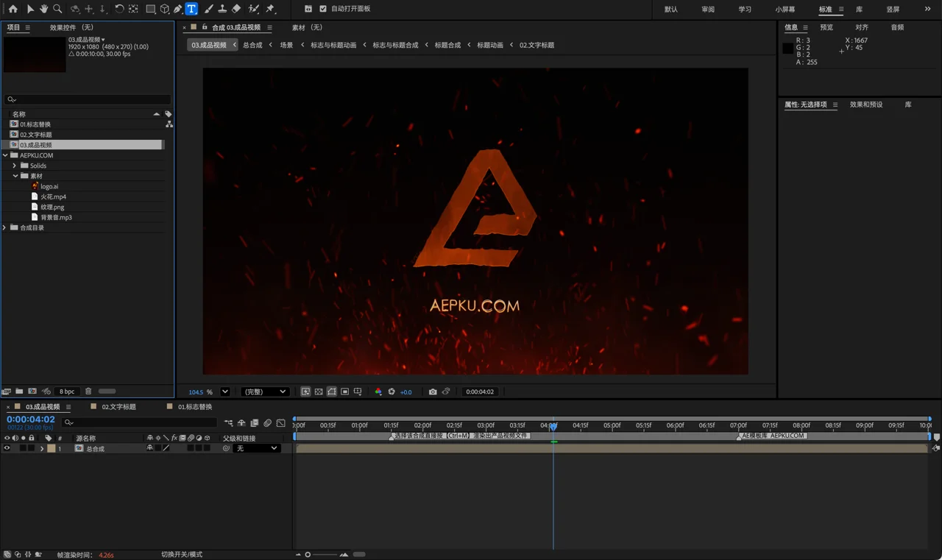Reset exposure using the aperture icon
942x560 pixels.
392,391
